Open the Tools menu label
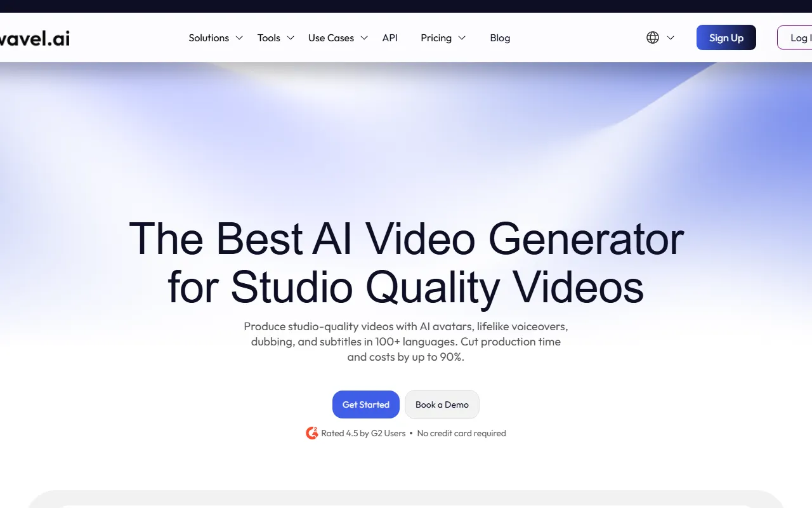812x508 pixels. tap(268, 38)
